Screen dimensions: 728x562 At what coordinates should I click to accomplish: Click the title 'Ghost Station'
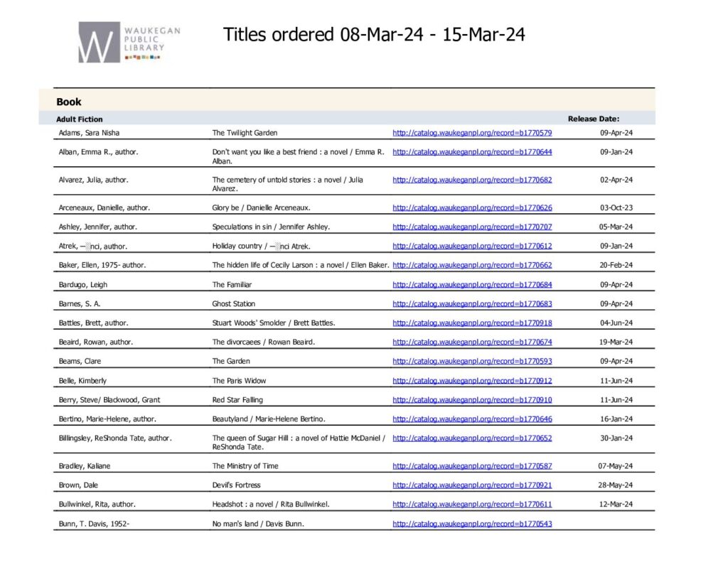pyautogui.click(x=233, y=303)
